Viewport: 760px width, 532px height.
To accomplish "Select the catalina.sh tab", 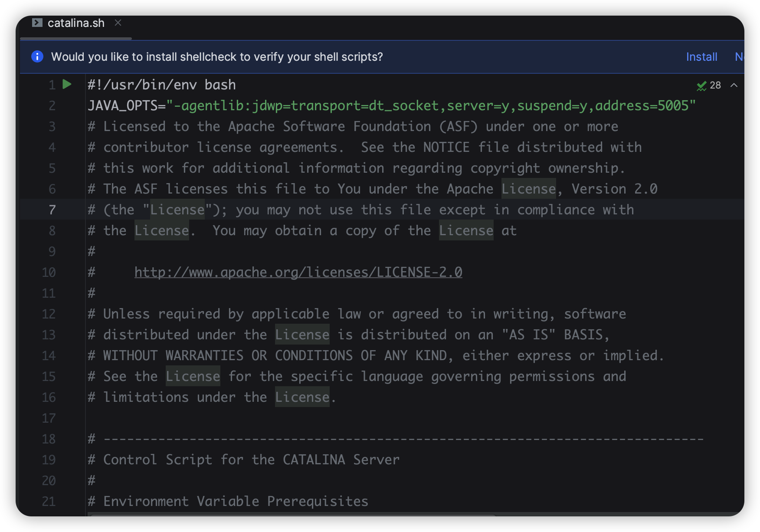I will click(76, 23).
